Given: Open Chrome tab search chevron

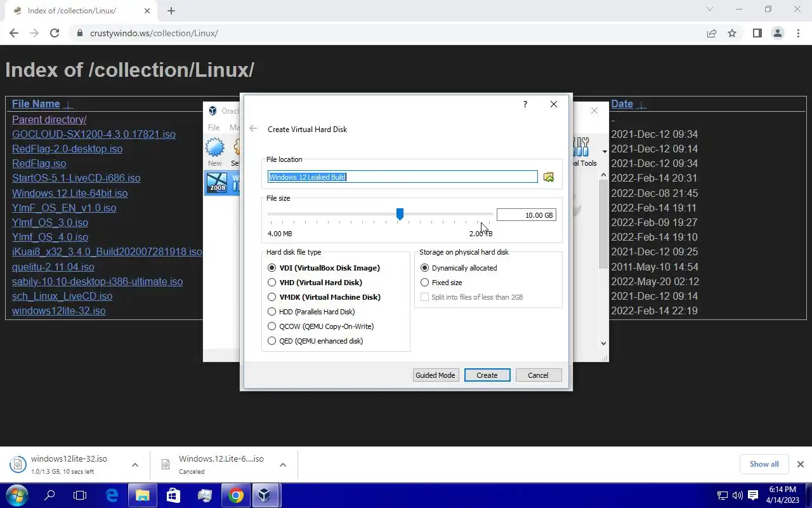Looking at the screenshot, I should click(710, 10).
